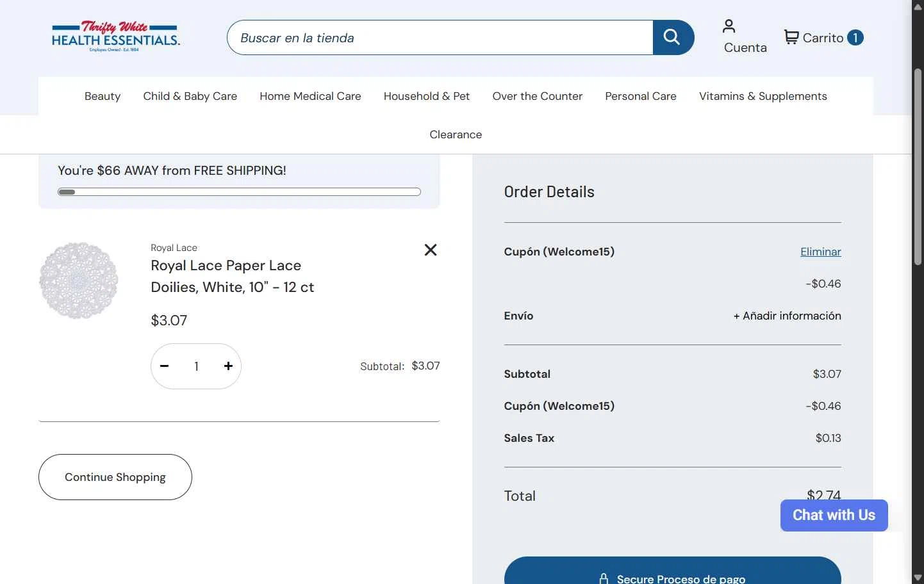Click the free shipping message text
This screenshot has width=924, height=584.
(172, 170)
